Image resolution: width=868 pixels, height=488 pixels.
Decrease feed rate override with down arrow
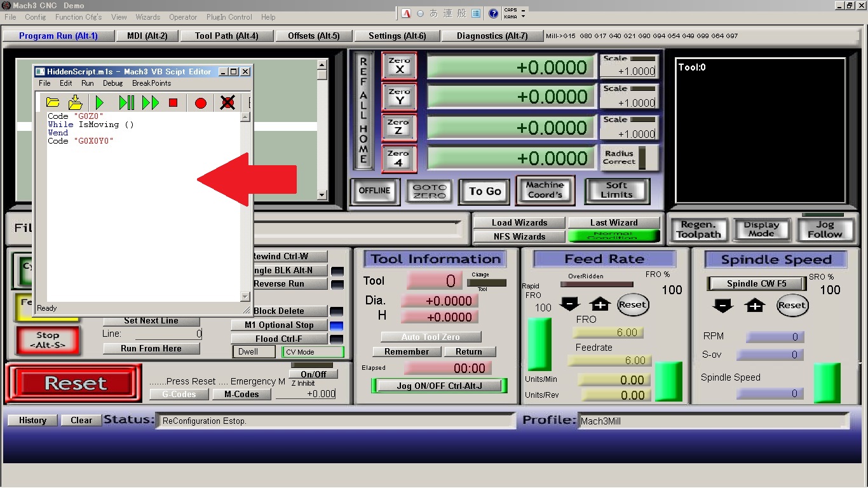569,304
